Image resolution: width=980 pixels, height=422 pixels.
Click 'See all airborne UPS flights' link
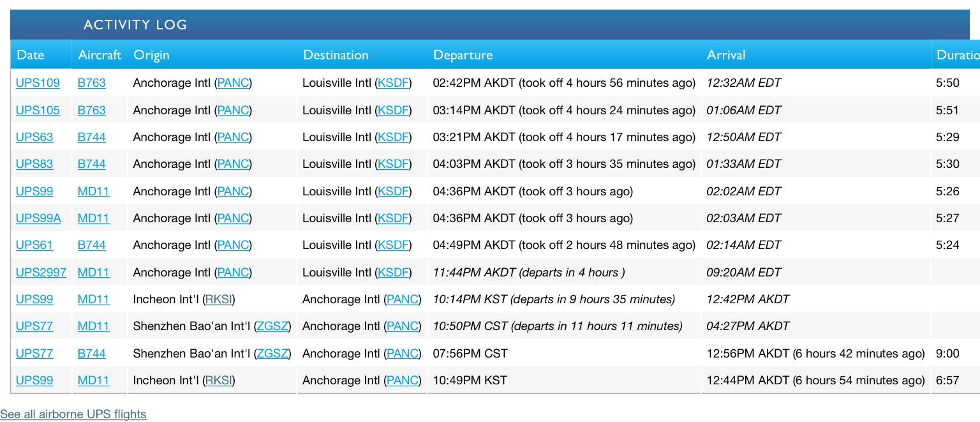73,414
